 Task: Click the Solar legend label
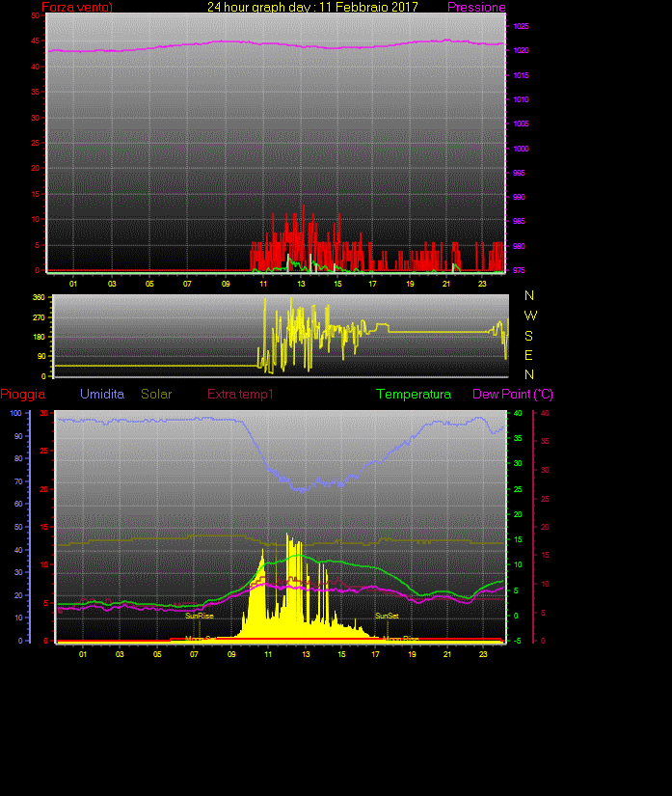coord(156,395)
